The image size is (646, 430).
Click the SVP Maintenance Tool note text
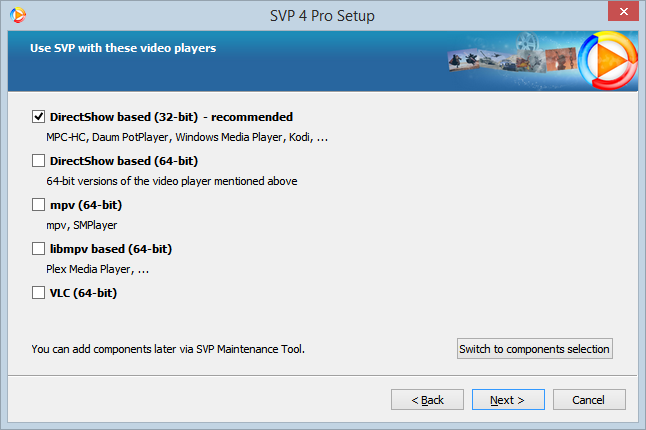point(167,350)
